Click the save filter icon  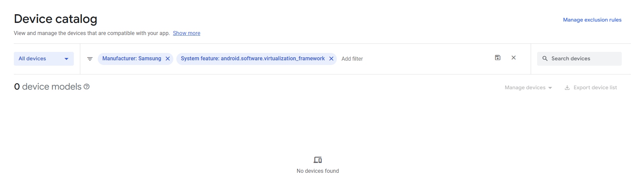point(497,58)
